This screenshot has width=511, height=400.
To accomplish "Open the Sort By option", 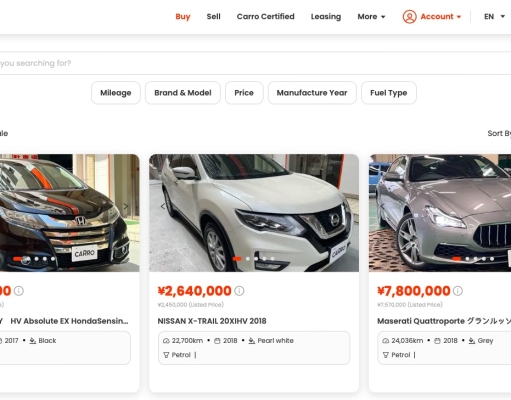I will point(499,133).
